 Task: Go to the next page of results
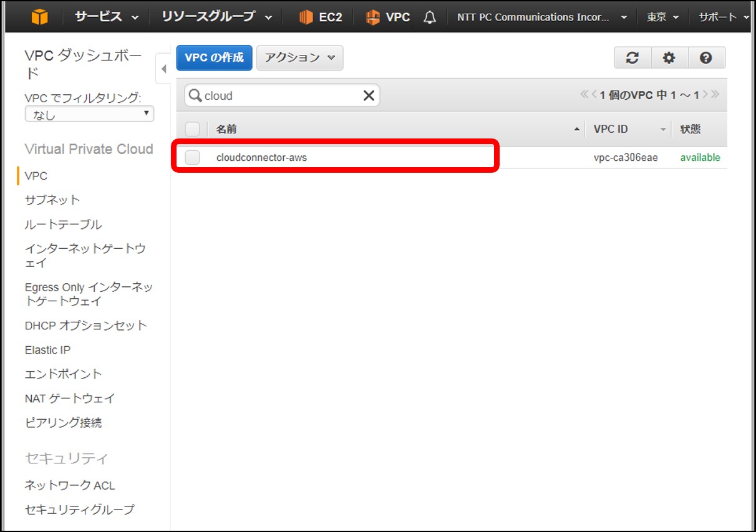(x=705, y=94)
